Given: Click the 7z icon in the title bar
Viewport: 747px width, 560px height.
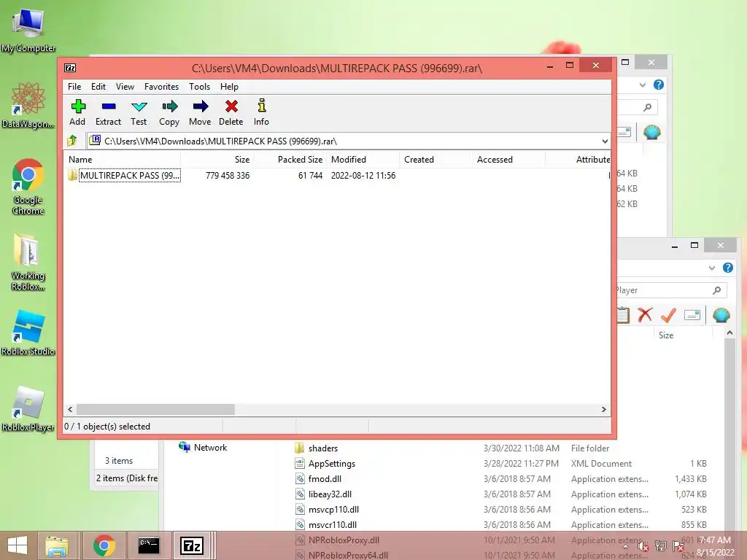Looking at the screenshot, I should click(x=70, y=68).
